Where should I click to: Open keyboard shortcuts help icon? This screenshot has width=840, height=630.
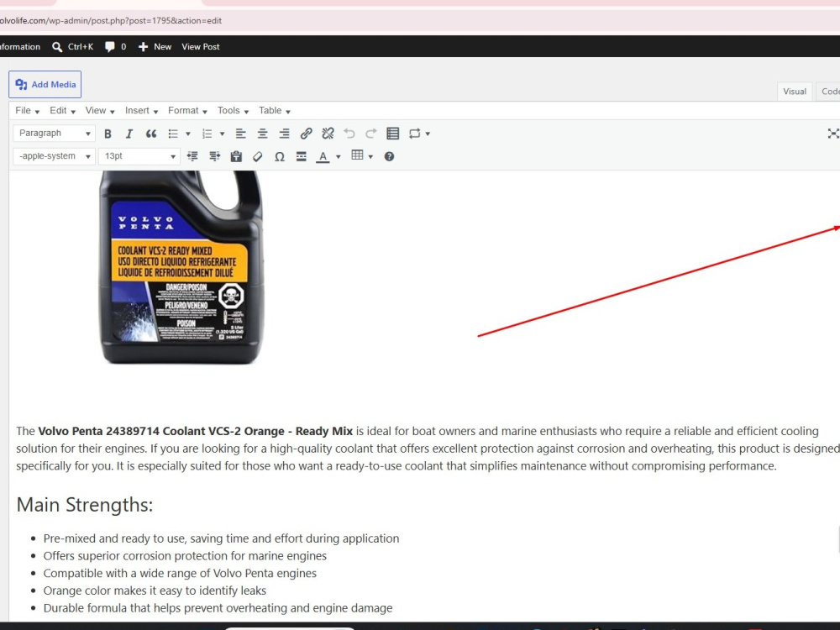pos(390,156)
